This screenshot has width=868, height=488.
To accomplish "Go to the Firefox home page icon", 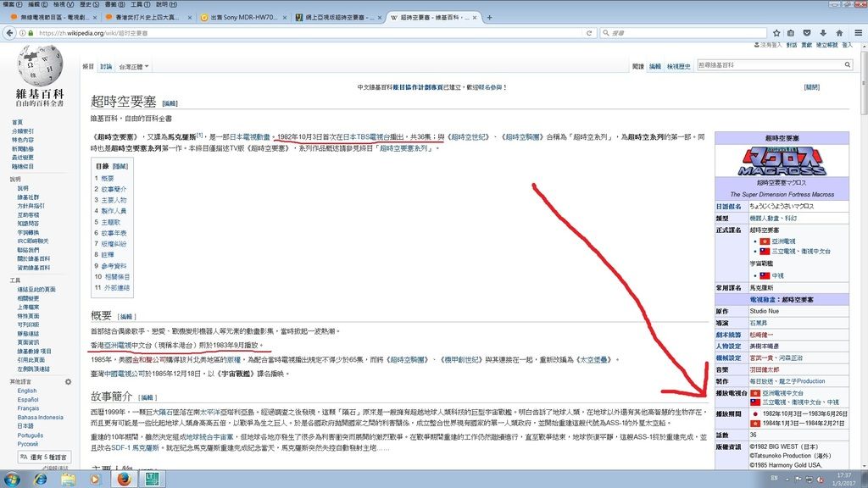I will click(x=839, y=33).
